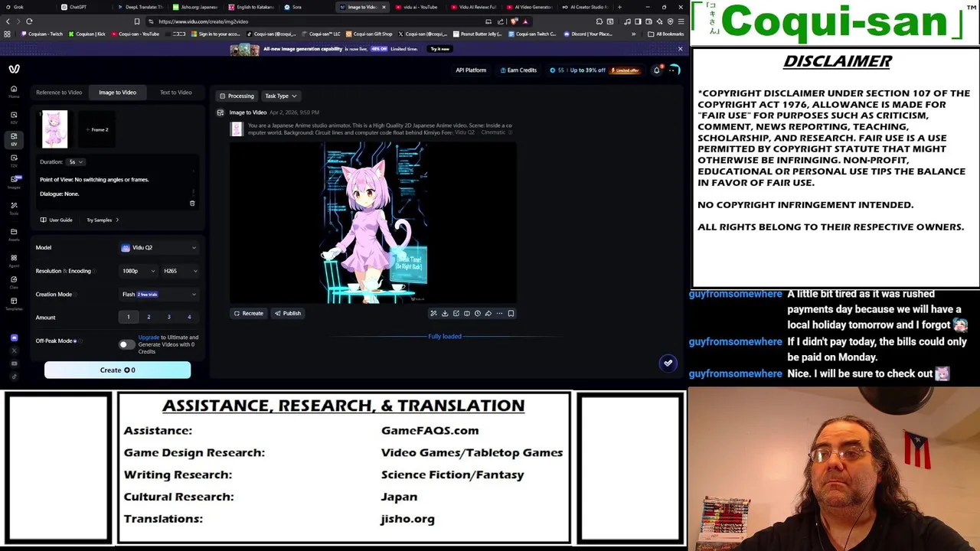Open the Duration 5s dropdown

click(76, 162)
